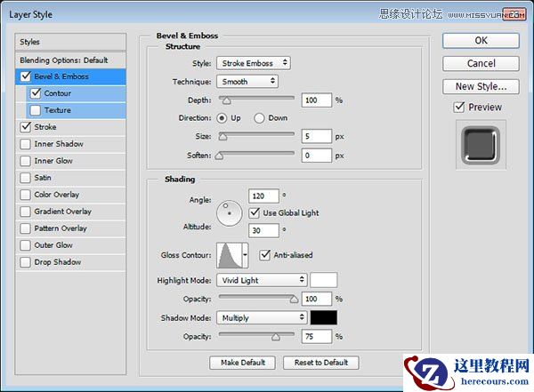Screen dimensions: 534x392
Task: Expand the Gloss Contour picker arrow
Action: coord(245,255)
